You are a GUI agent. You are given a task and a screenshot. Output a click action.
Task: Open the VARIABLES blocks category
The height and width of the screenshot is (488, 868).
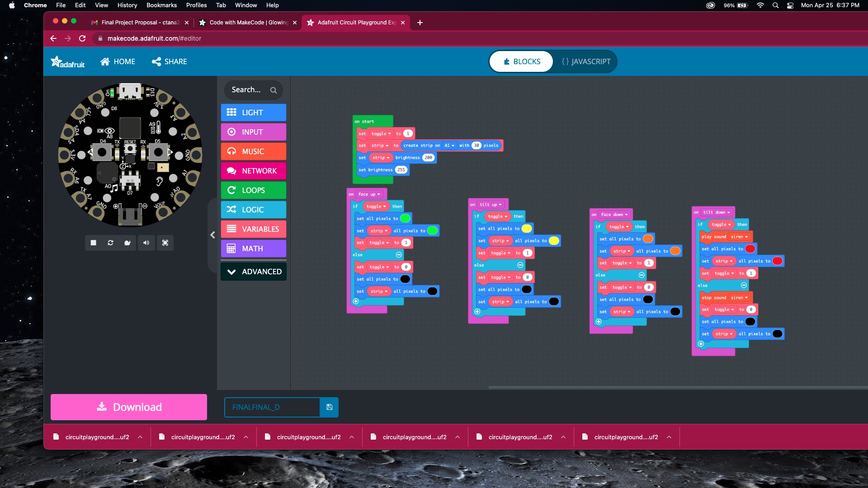[253, 229]
